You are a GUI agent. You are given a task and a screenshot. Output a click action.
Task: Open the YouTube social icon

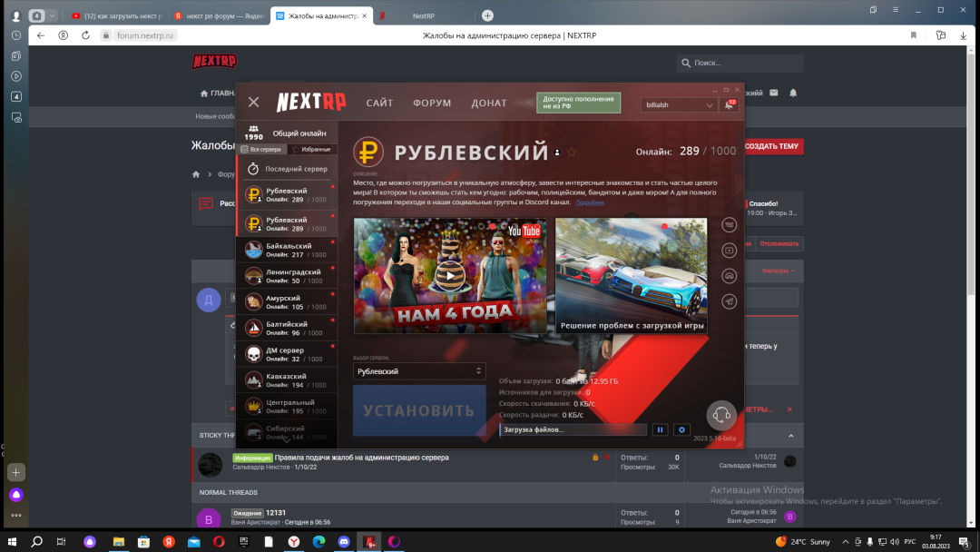[x=729, y=250]
